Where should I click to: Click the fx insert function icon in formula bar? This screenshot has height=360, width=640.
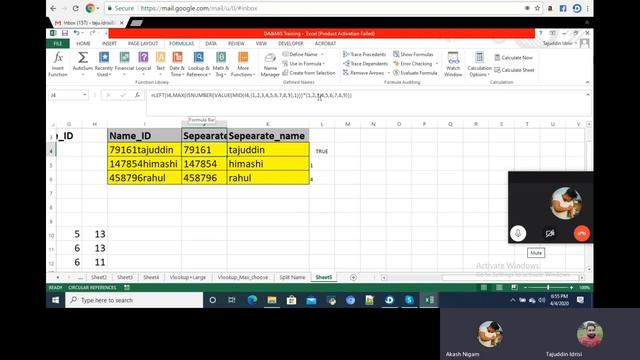coord(137,95)
